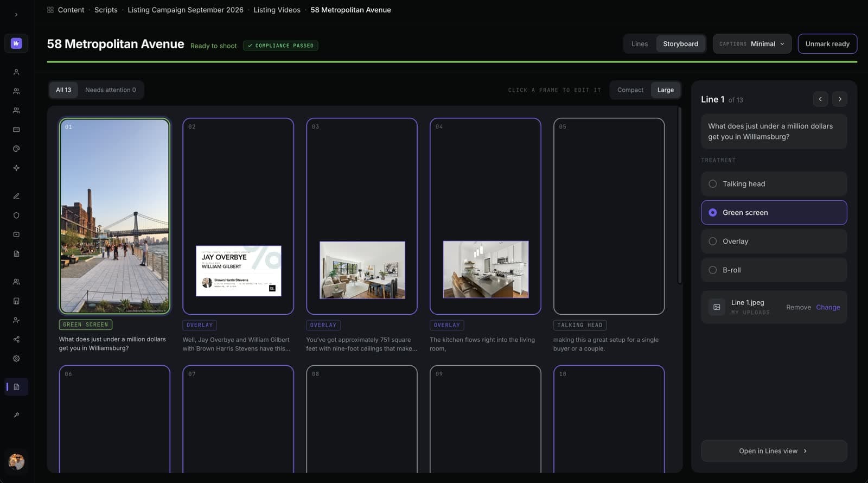Open the video play sidebar icon
The height and width of the screenshot is (483, 868).
[16, 234]
